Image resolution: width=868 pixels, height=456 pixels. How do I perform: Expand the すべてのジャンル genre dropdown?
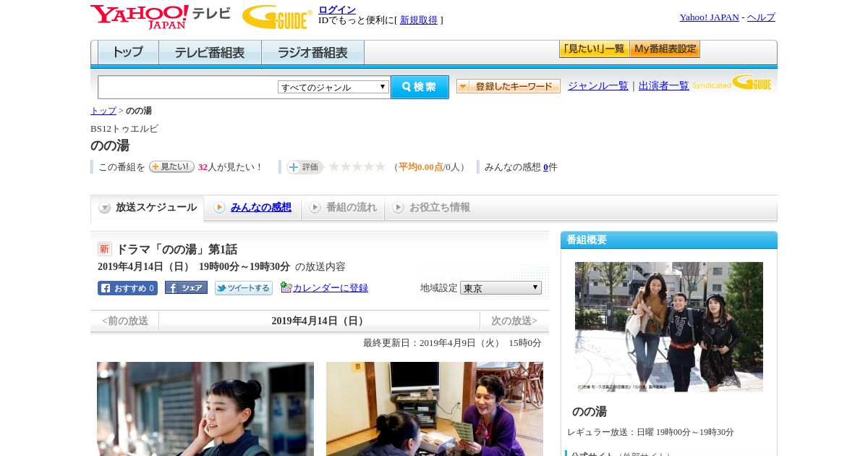(x=333, y=87)
